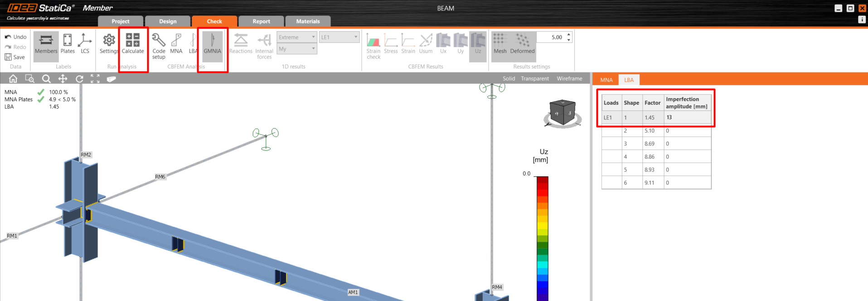Switch to the Report tab
Viewport: 868px width, 301px height.
[x=261, y=21]
